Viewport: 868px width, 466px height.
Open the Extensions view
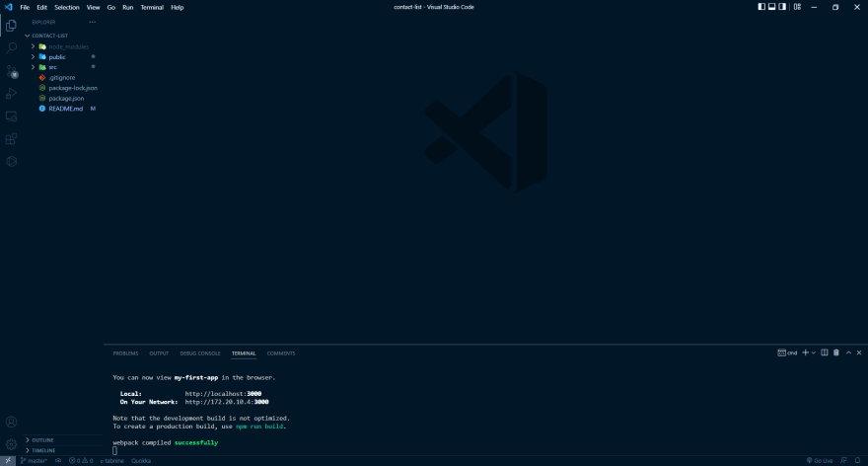(x=11, y=139)
